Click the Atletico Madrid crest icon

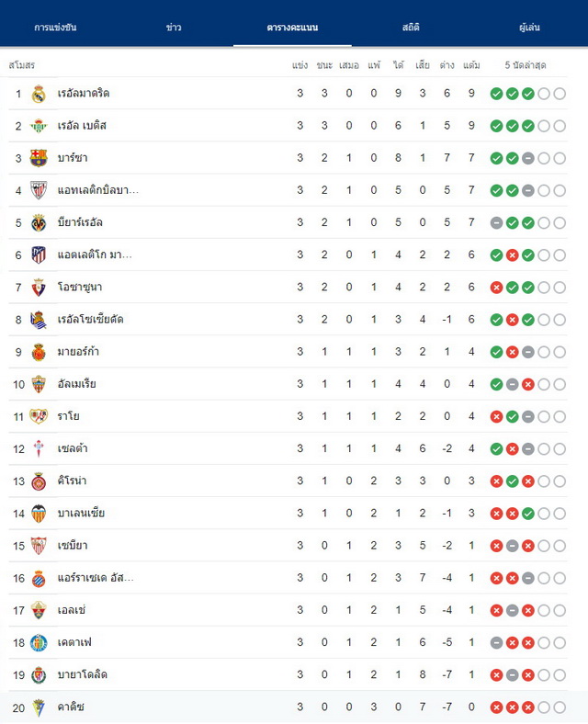pyautogui.click(x=39, y=255)
